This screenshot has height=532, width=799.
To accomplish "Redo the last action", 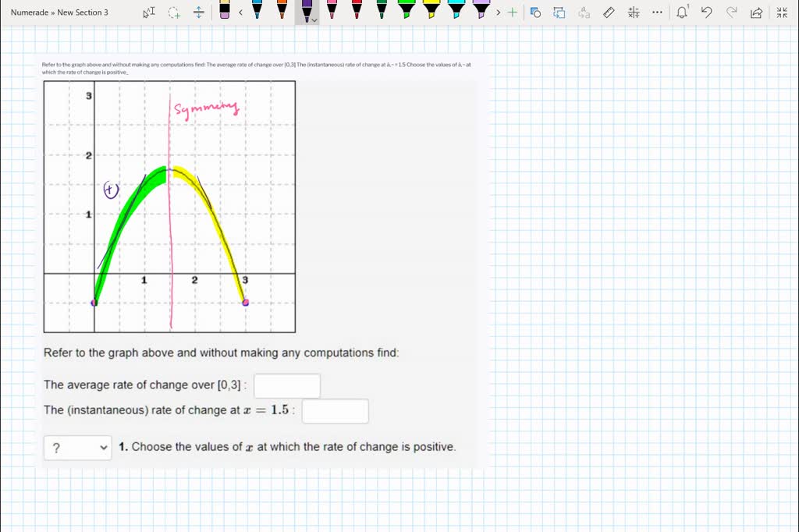I will pos(731,12).
